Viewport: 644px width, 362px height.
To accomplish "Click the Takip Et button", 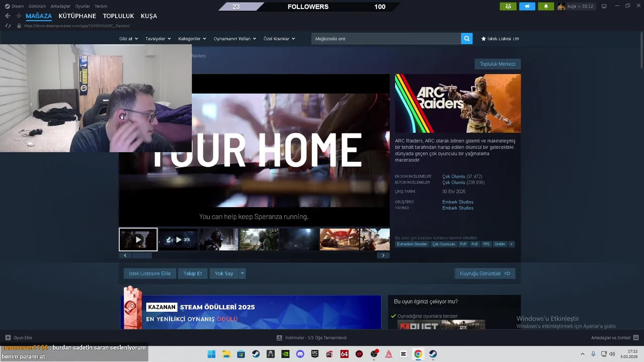I will (x=193, y=274).
